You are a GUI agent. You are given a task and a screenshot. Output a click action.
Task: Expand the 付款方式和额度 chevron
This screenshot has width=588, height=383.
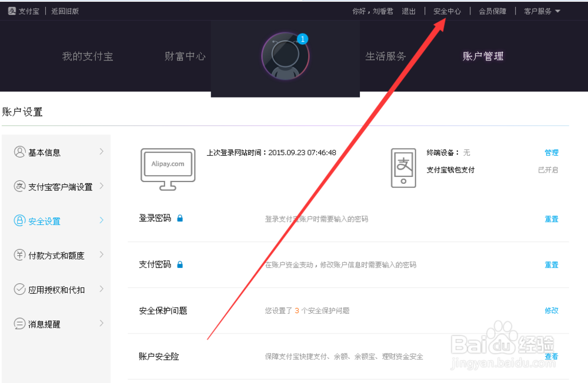pos(102,254)
